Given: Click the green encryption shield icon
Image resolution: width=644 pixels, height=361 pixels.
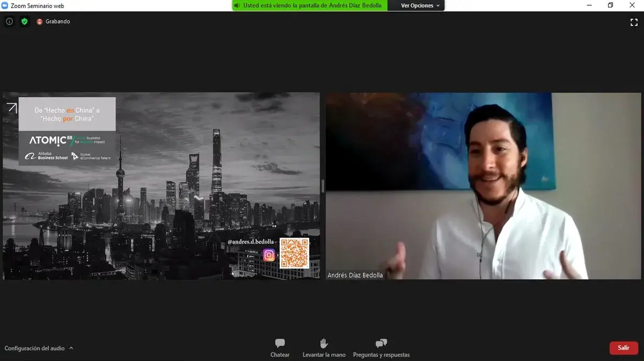Looking at the screenshot, I should 24,21.
